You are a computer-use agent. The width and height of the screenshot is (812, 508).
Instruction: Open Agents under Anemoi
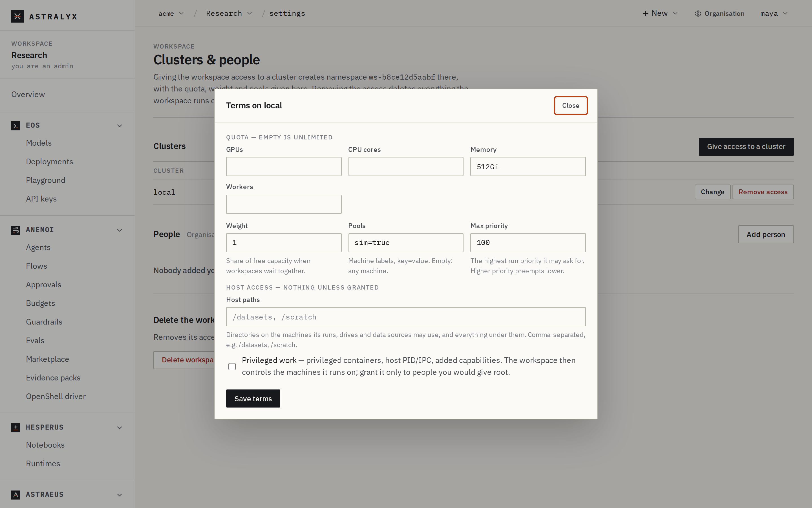(x=38, y=248)
